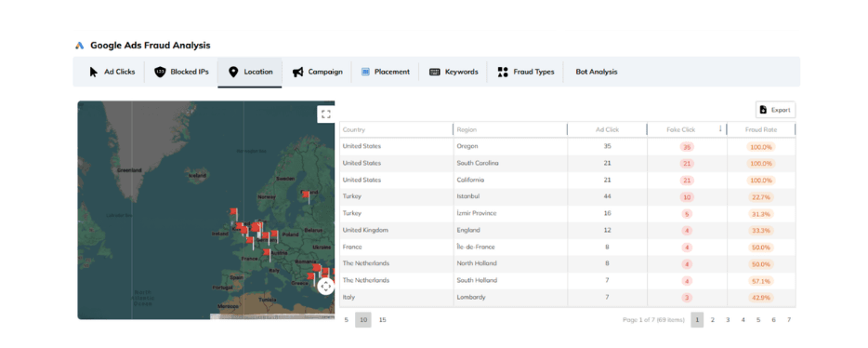Screen dimensions: 868x348
Task: Open the Campaign tab
Action: click(x=317, y=72)
